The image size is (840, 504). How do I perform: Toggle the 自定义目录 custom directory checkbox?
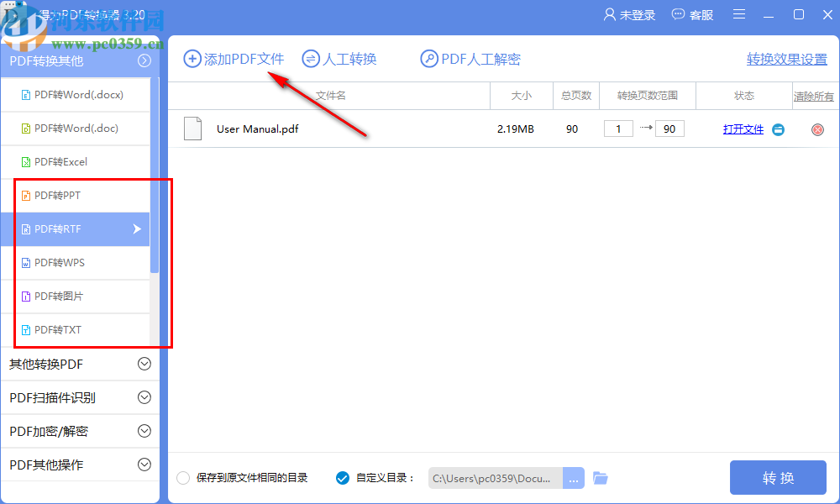[342, 477]
